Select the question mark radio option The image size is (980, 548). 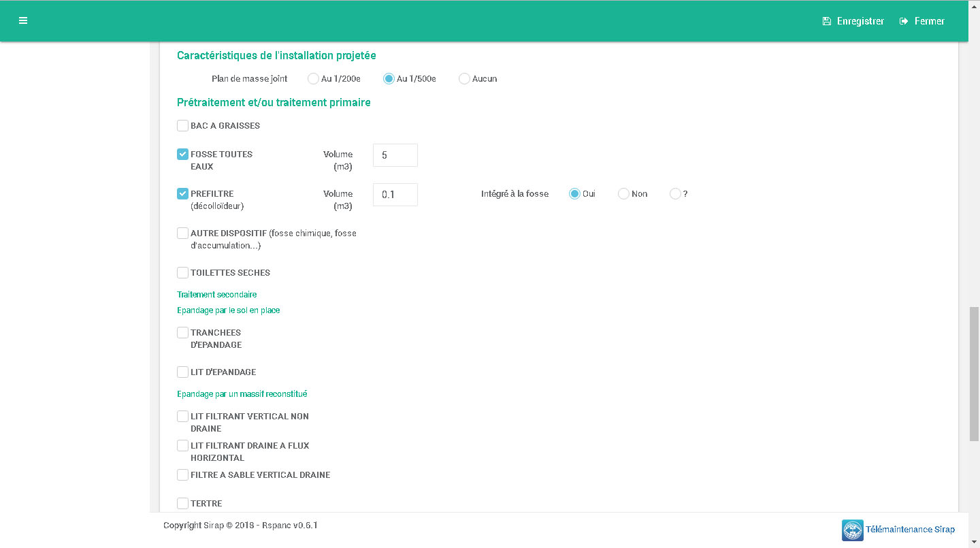click(675, 194)
